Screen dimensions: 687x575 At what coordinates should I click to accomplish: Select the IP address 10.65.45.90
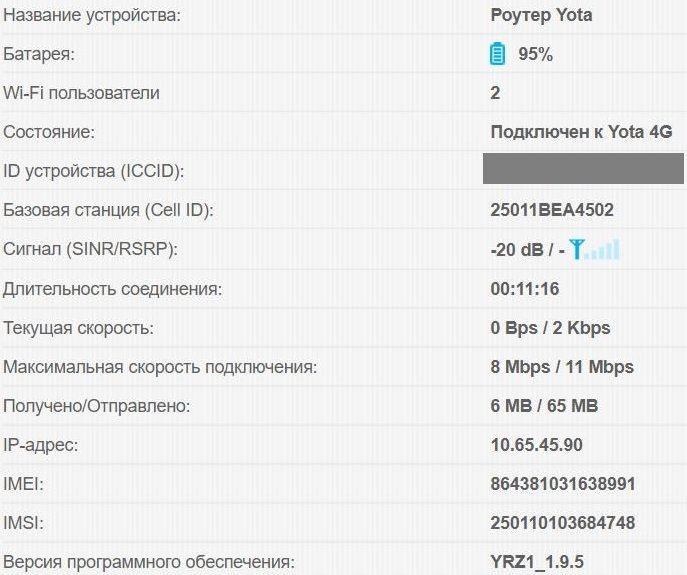tap(536, 445)
